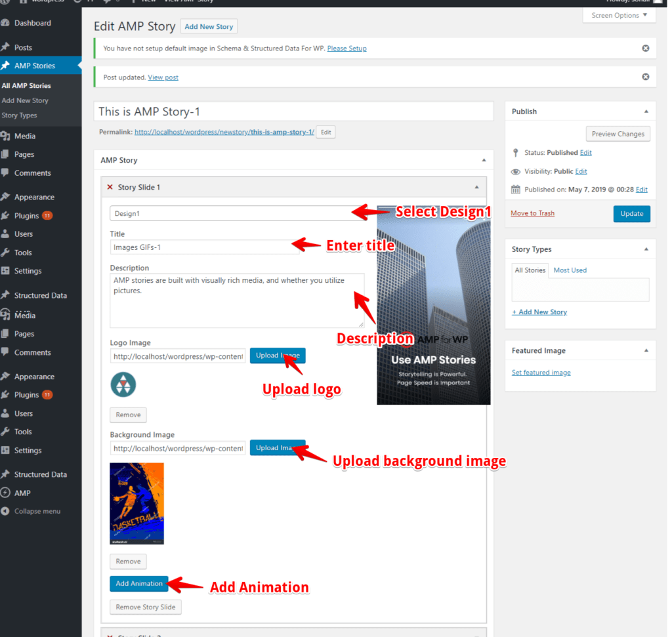Open the story permalink URL
This screenshot has height=637, width=672.
pos(224,132)
